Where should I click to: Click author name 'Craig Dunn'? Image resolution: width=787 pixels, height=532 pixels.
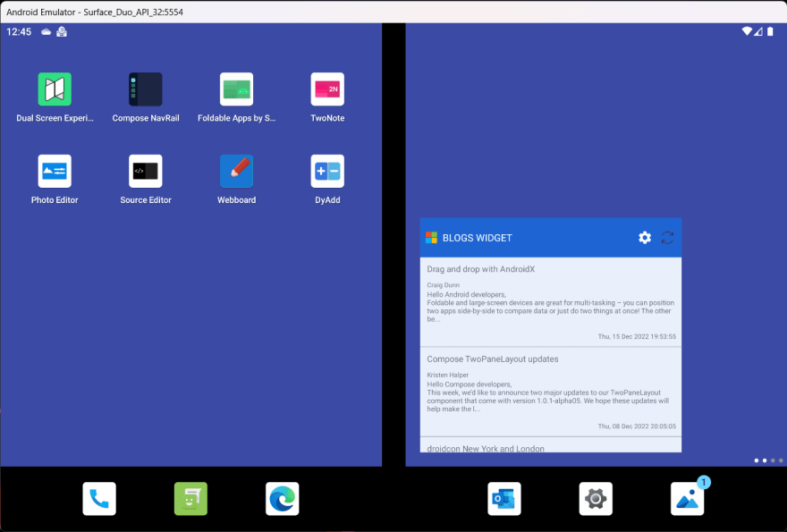click(x=444, y=285)
